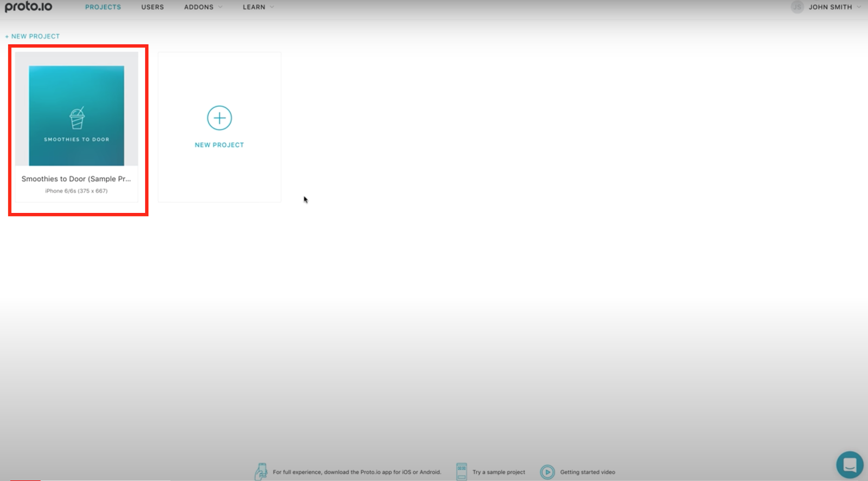Open the Projects tab
868x481 pixels.
[x=103, y=7]
